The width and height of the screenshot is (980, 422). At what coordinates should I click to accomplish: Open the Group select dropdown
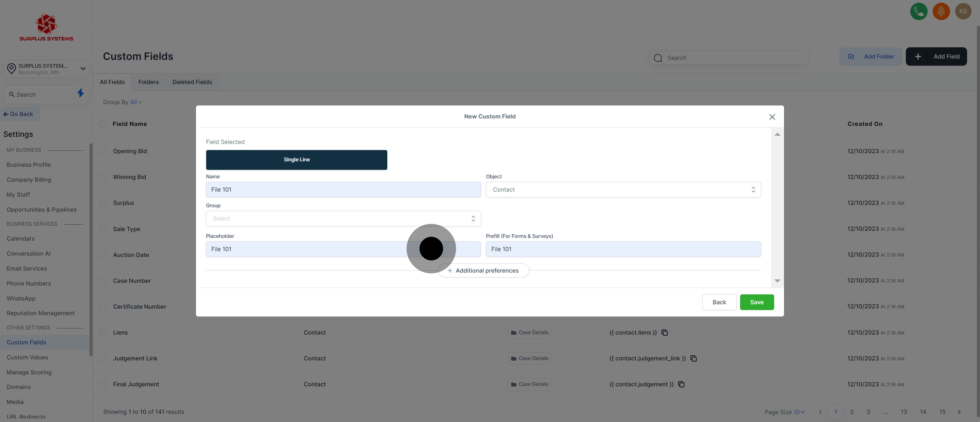(x=343, y=218)
